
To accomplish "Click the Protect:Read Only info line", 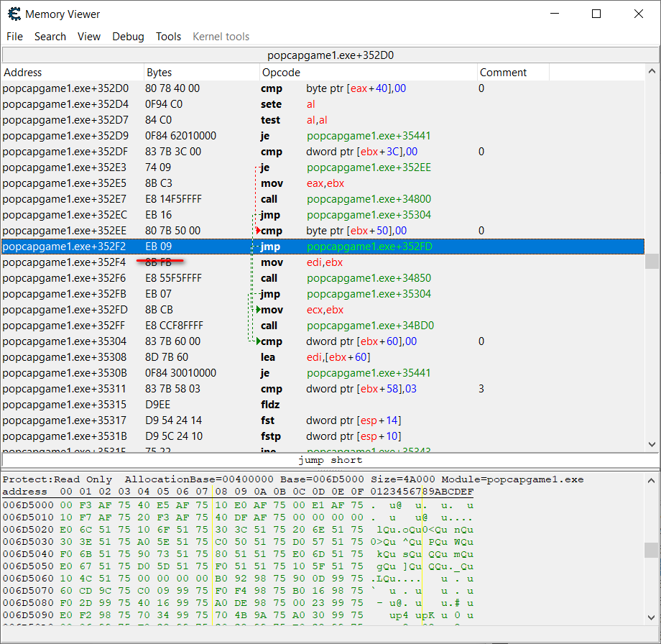I will pyautogui.click(x=293, y=480).
